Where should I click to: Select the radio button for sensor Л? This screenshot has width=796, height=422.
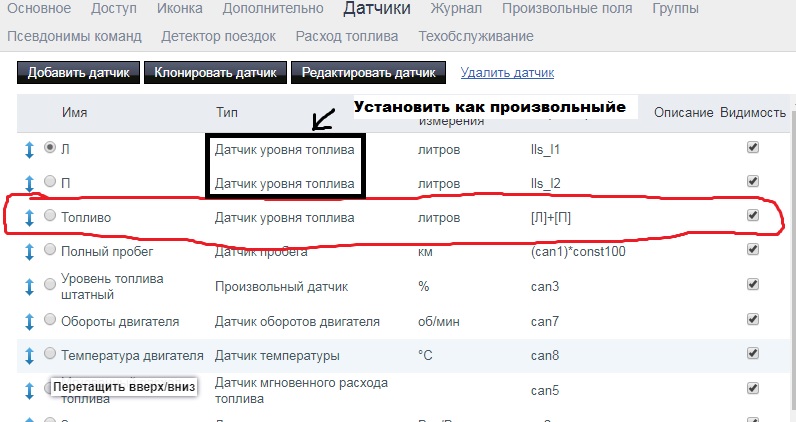pos(50,148)
